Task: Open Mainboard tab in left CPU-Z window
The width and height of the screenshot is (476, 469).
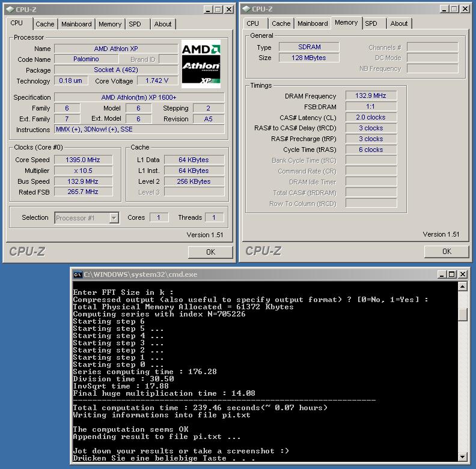Action: 76,24
